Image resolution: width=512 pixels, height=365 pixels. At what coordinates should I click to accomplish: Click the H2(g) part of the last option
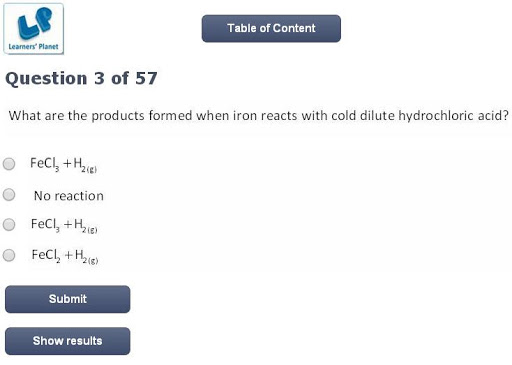[x=86, y=257]
